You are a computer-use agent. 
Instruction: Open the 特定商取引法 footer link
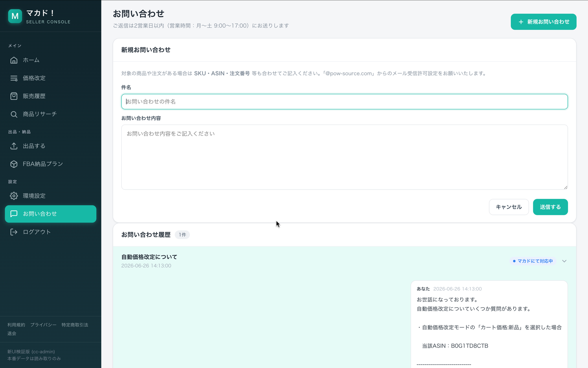pyautogui.click(x=75, y=325)
